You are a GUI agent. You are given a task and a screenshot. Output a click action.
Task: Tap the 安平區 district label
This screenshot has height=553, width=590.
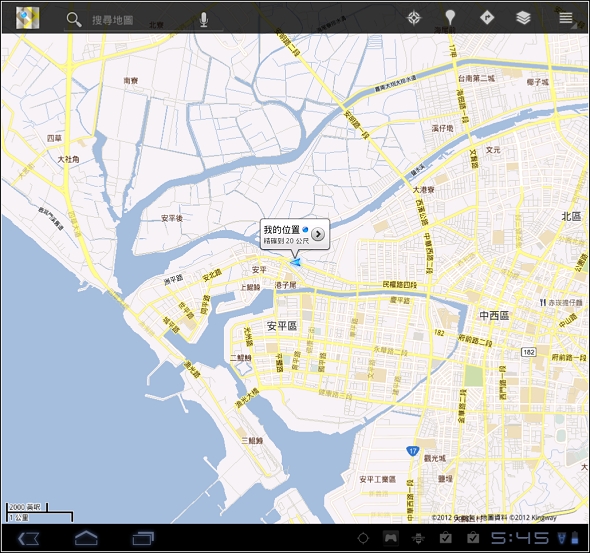(x=282, y=326)
